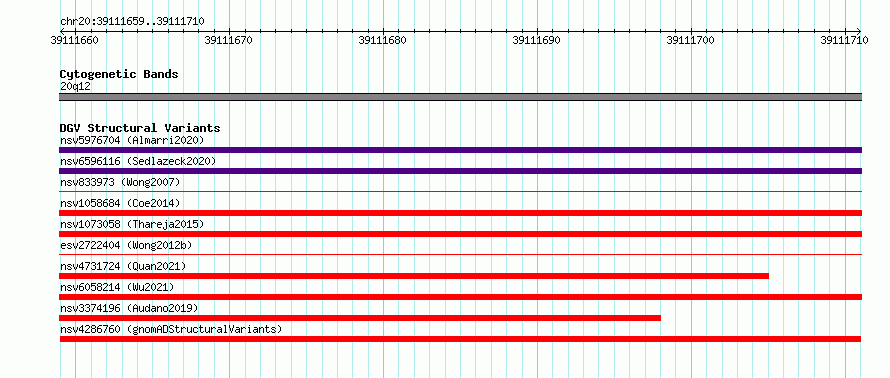Open the nsv833973 (Wong2007) variant label
Screen dimensions: 890x378
pyautogui.click(x=120, y=182)
